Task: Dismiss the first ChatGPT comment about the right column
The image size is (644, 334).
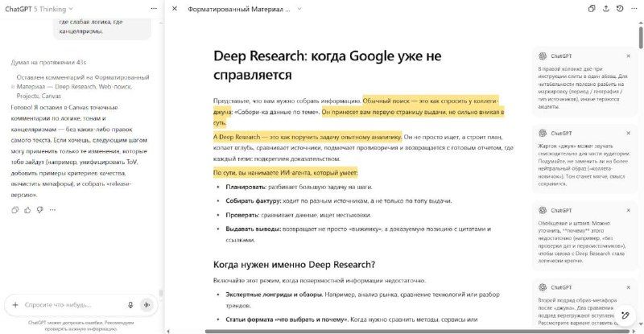Action: click(x=628, y=56)
